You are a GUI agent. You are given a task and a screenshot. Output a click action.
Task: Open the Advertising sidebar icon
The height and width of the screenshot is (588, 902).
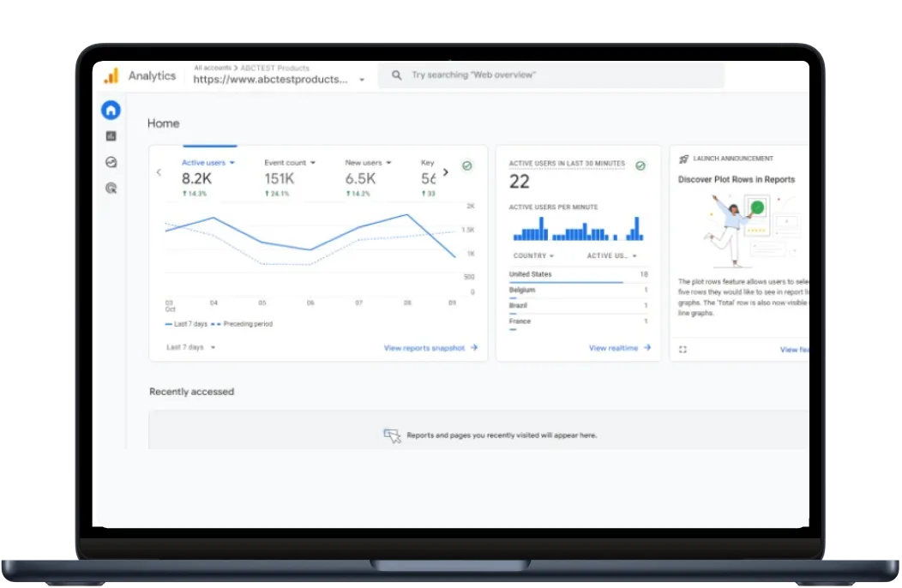111,188
